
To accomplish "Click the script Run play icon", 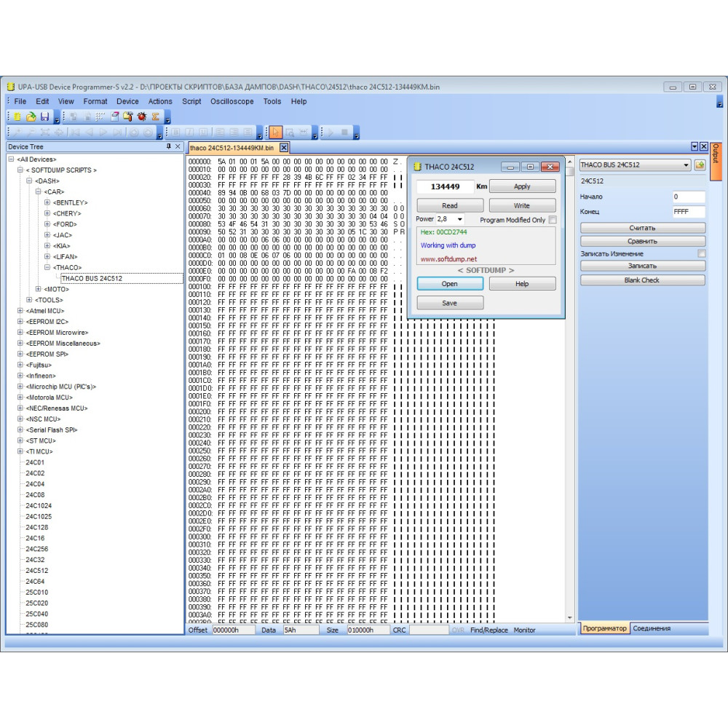I will 331,132.
